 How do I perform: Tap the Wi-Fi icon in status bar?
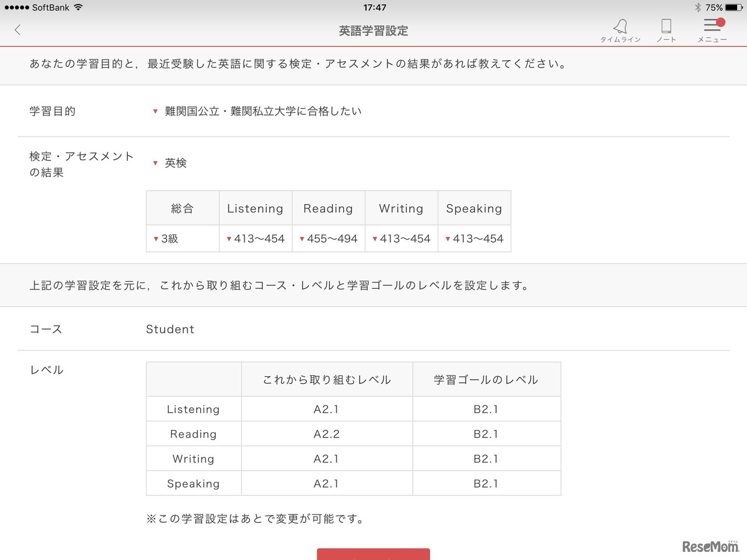coord(78,8)
